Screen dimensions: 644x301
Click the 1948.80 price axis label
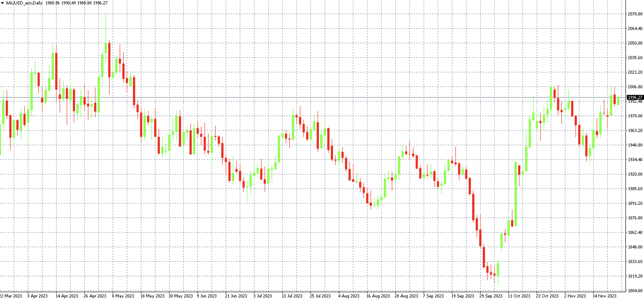coord(635,145)
